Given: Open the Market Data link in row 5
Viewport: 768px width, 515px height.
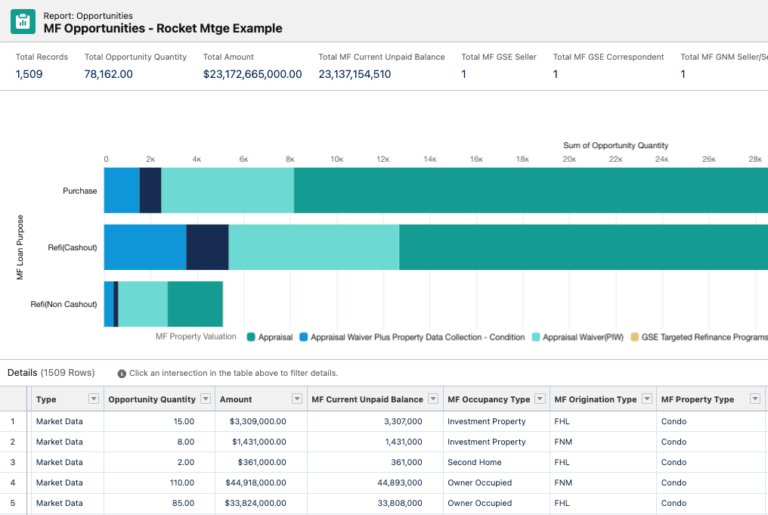Looking at the screenshot, I should (x=59, y=503).
